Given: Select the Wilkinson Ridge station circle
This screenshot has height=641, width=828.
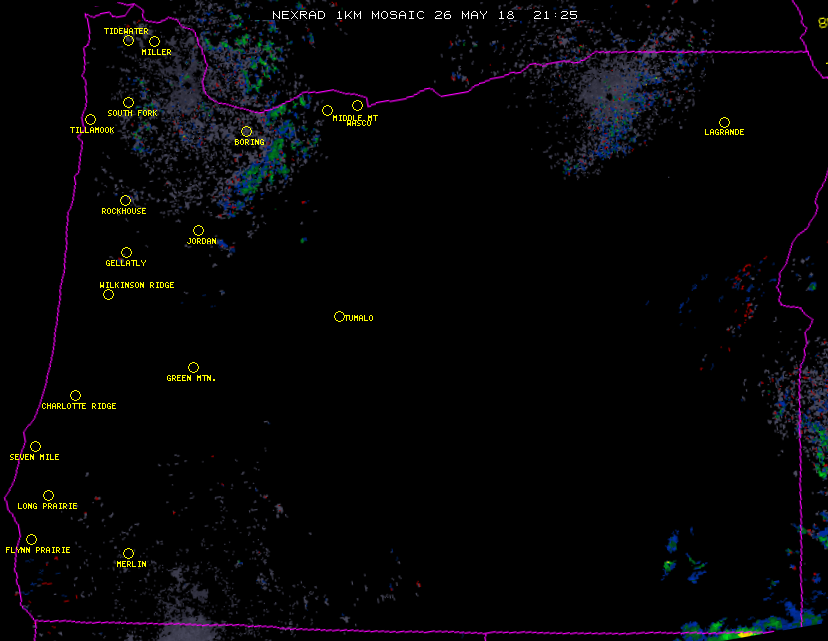Looking at the screenshot, I should point(108,294).
